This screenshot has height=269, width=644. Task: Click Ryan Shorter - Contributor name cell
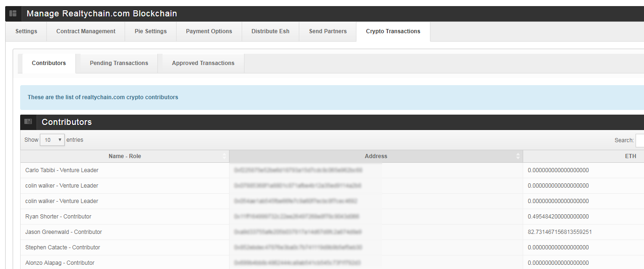tap(125, 217)
